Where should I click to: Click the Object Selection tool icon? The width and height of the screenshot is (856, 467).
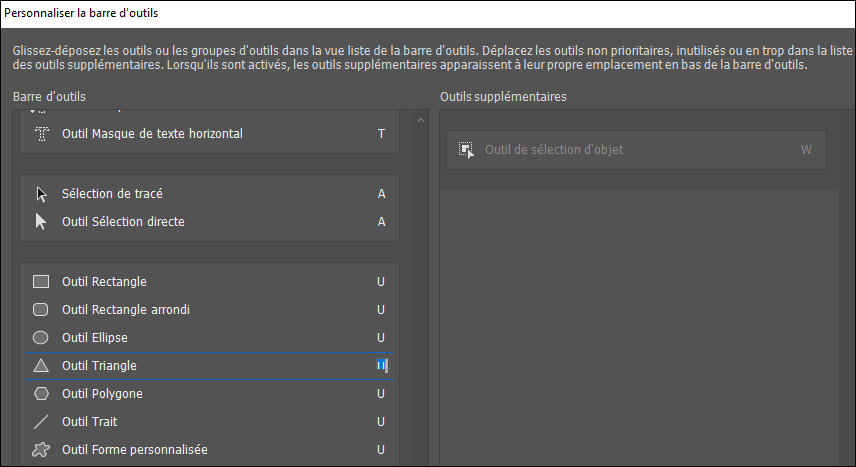pyautogui.click(x=465, y=150)
